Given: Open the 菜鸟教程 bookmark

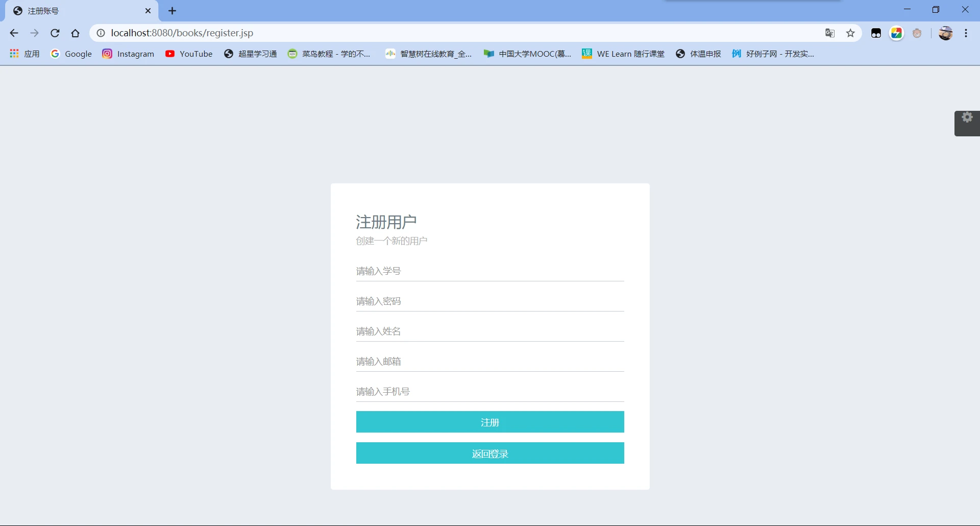Looking at the screenshot, I should pos(329,54).
